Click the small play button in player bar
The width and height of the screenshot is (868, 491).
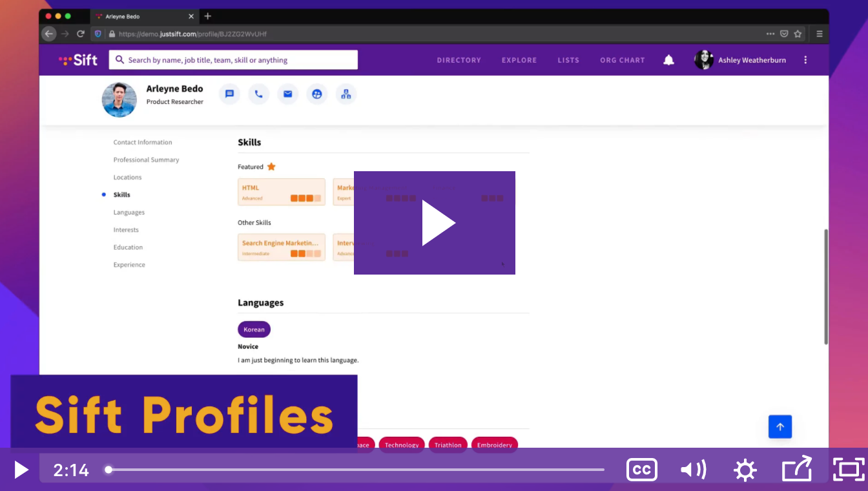[21, 470]
